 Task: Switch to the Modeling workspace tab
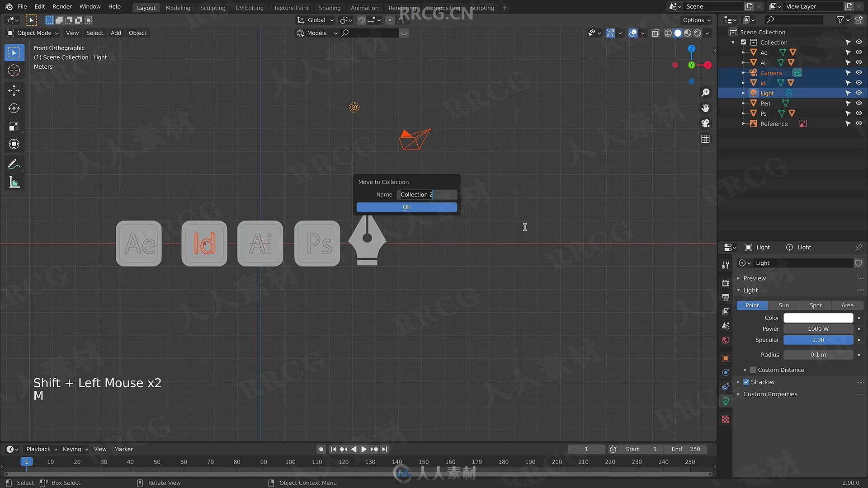pyautogui.click(x=178, y=8)
